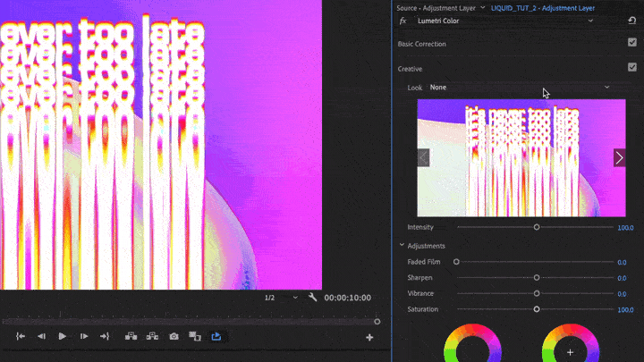Click the Vibrance value 0.0

pyautogui.click(x=622, y=294)
